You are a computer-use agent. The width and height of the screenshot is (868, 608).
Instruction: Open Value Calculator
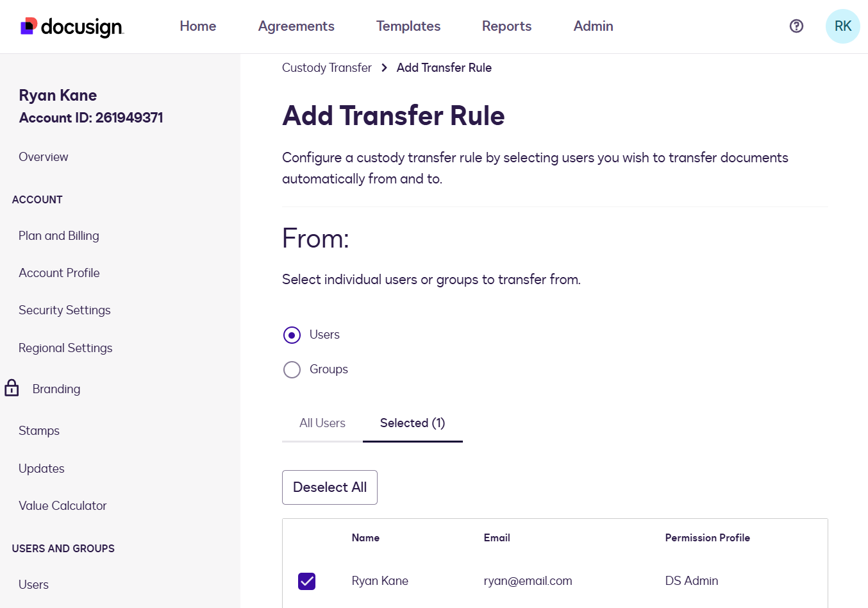[x=63, y=506]
